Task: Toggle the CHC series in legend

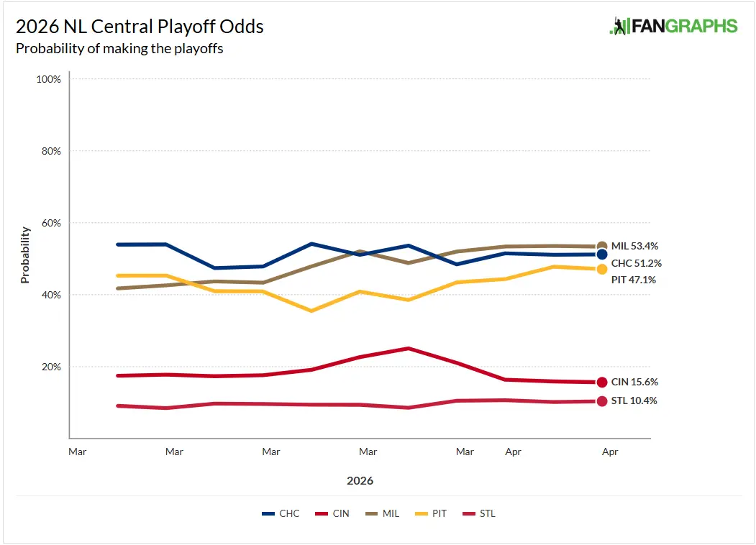Action: click(x=281, y=513)
